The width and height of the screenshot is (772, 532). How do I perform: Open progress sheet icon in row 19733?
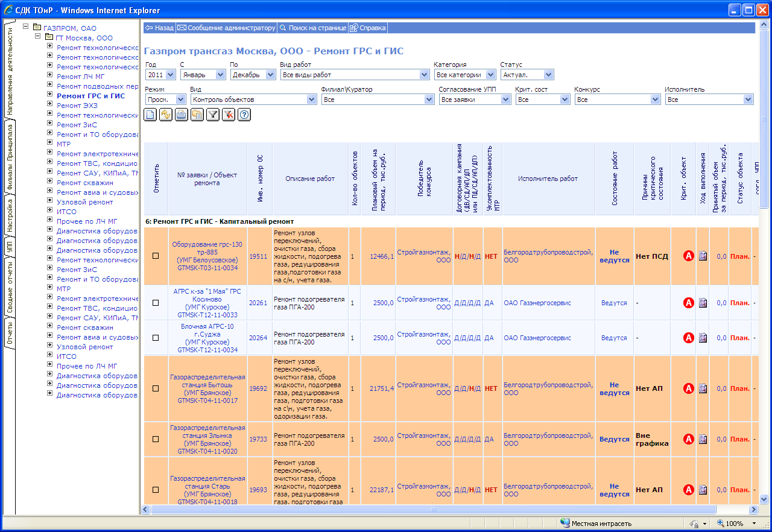[703, 439]
